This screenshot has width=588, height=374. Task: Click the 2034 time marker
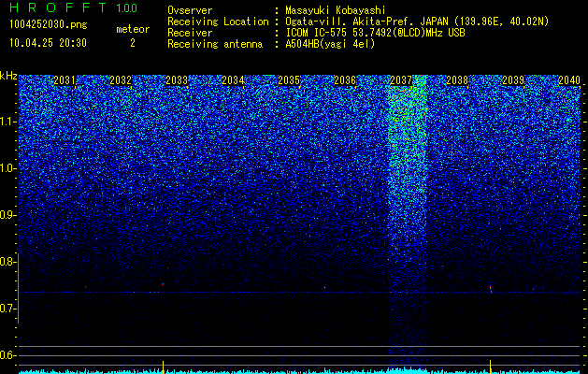pyautogui.click(x=233, y=80)
